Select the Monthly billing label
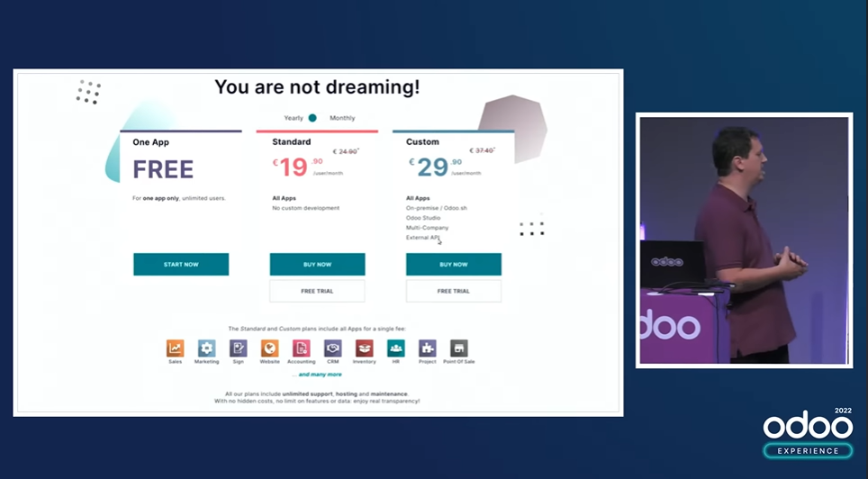This screenshot has width=868, height=479. (342, 118)
